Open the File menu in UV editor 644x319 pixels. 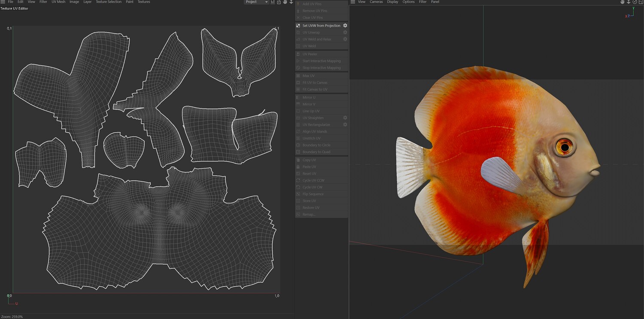[x=10, y=2]
